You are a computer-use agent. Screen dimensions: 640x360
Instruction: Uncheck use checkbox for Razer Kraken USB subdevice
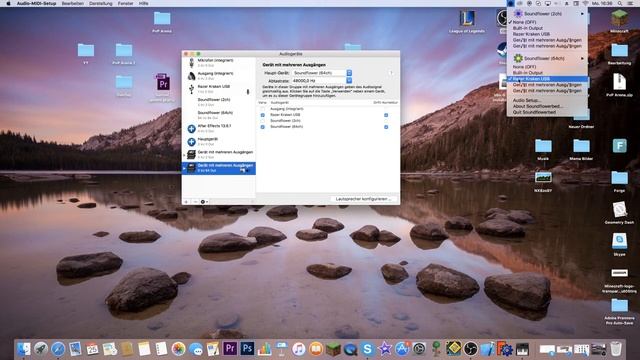262,115
